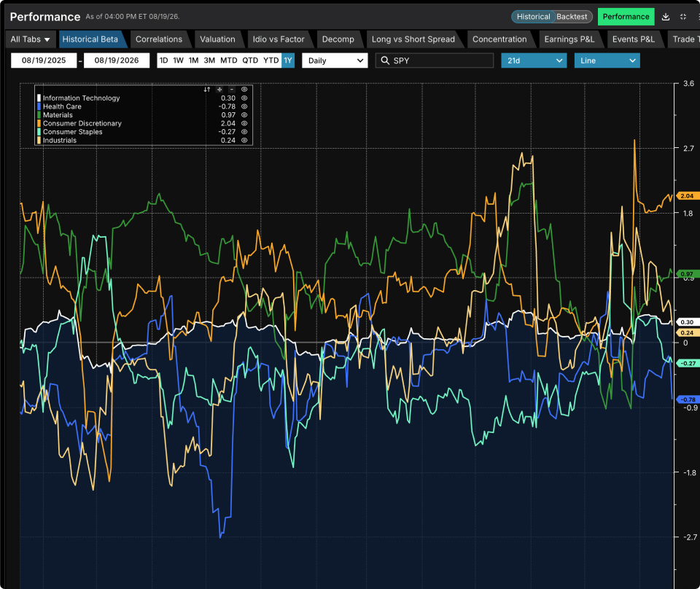This screenshot has width=700, height=589.
Task: Click the fullscreen expand icon in header
Action: (x=683, y=17)
